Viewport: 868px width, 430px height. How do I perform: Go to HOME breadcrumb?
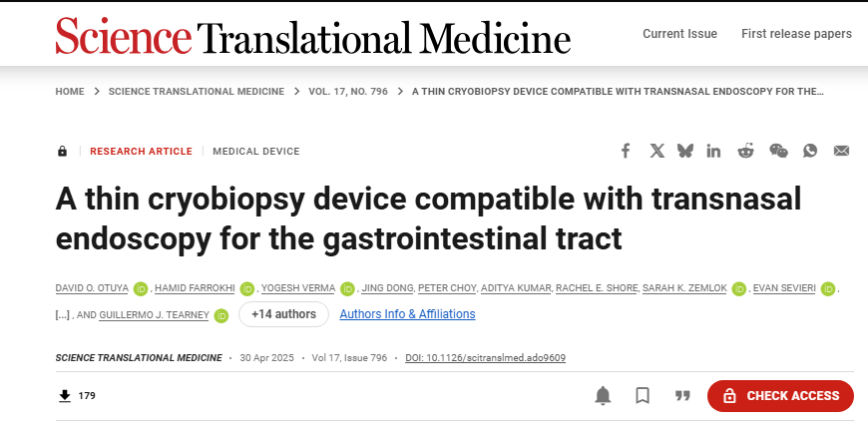pos(70,92)
